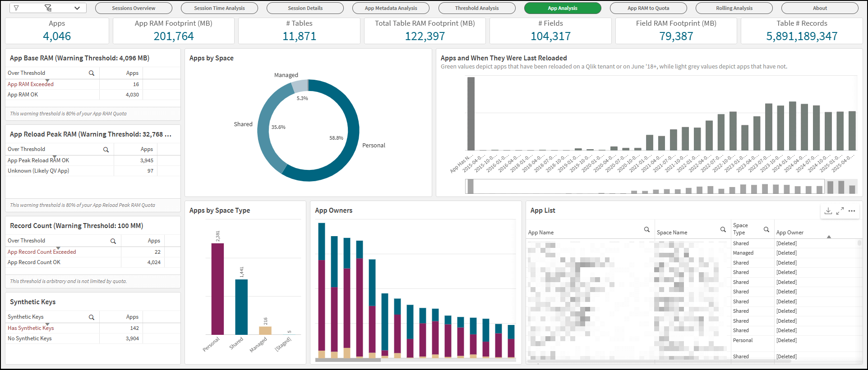Search within the Space Type column

766,230
